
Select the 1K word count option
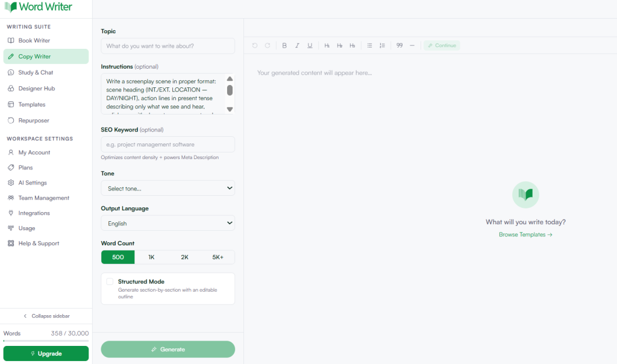click(x=151, y=257)
